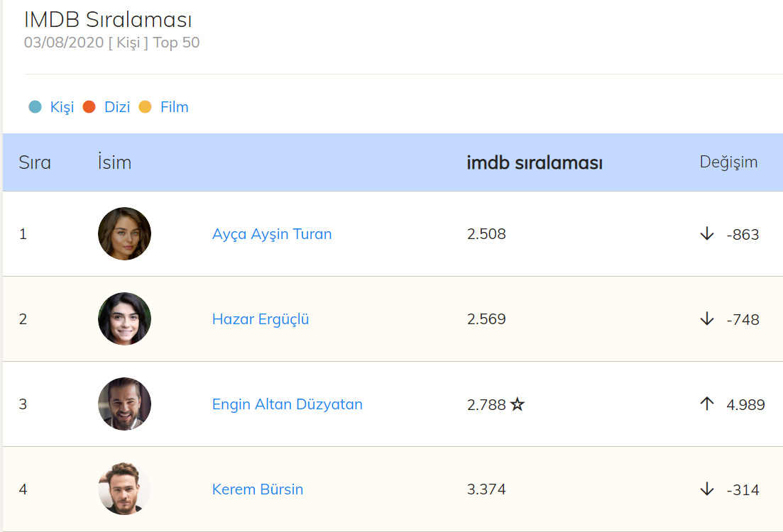
Task: Click the İsim column header
Action: coord(114,162)
